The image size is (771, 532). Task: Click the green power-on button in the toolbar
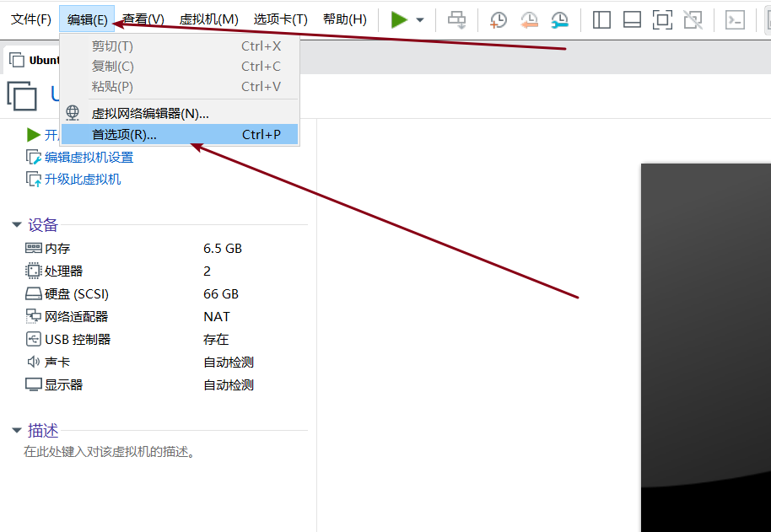[399, 19]
